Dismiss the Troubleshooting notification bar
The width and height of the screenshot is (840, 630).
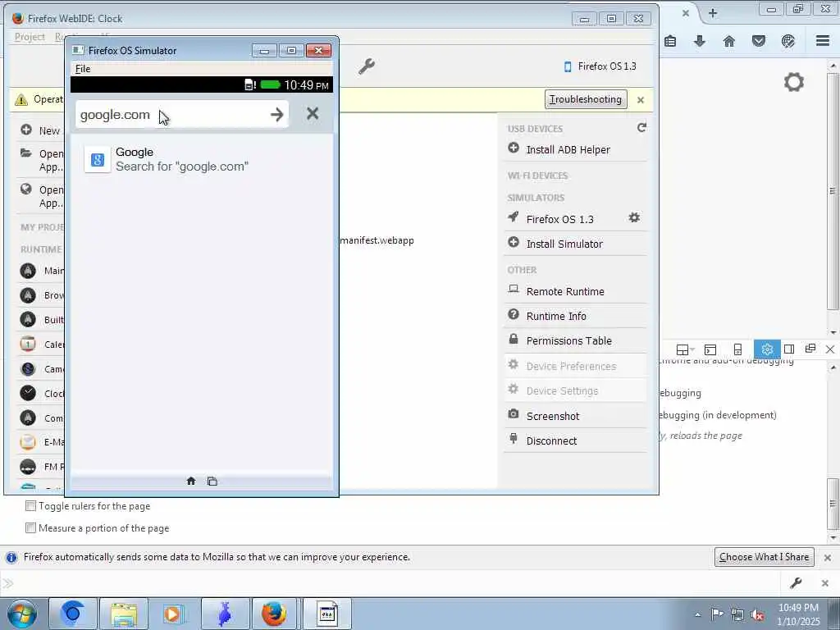[640, 99]
